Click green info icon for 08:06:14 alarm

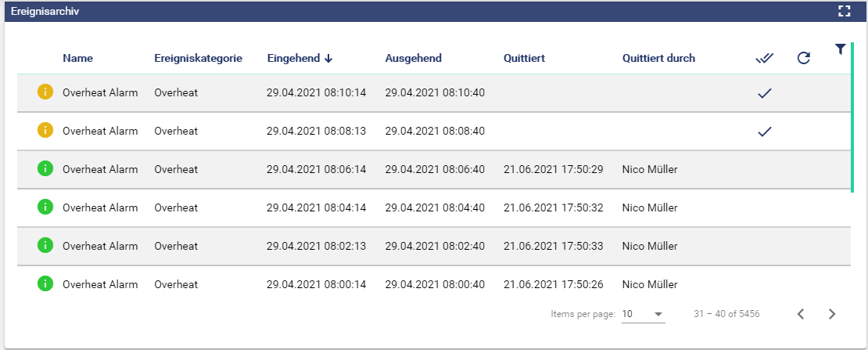(x=45, y=169)
